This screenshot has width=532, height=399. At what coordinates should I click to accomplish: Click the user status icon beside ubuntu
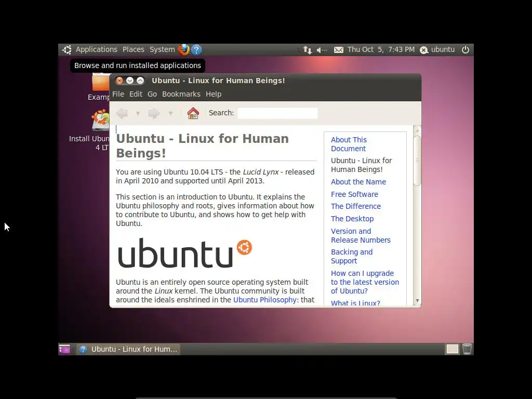point(424,50)
